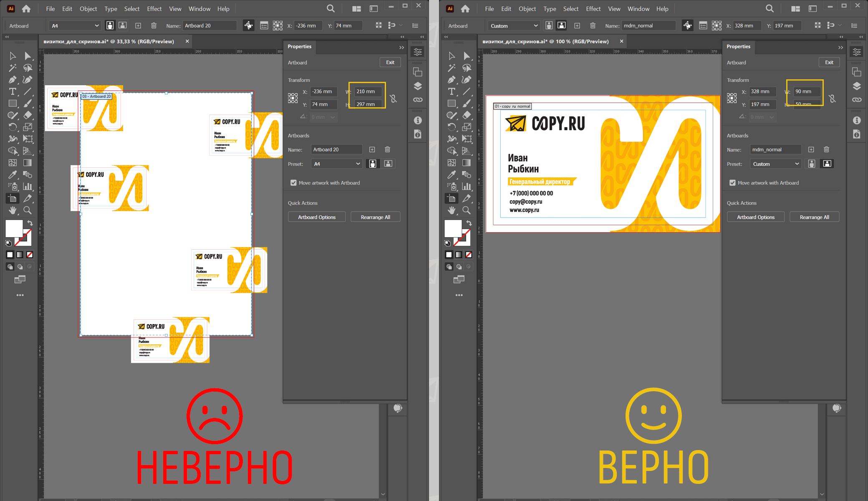Set portrait orientation in left Properties panel
868x501 pixels.
[x=373, y=164]
